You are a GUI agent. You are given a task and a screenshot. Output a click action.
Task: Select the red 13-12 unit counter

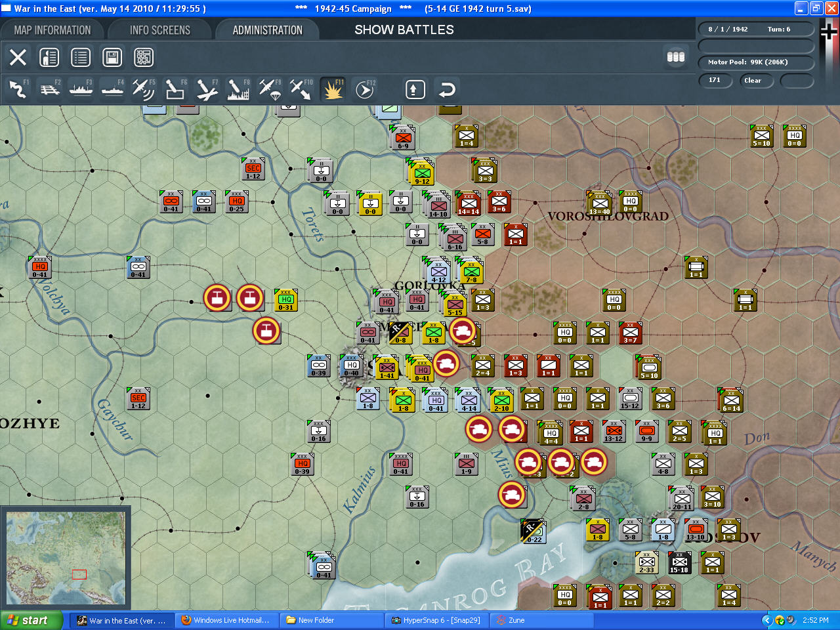(614, 431)
